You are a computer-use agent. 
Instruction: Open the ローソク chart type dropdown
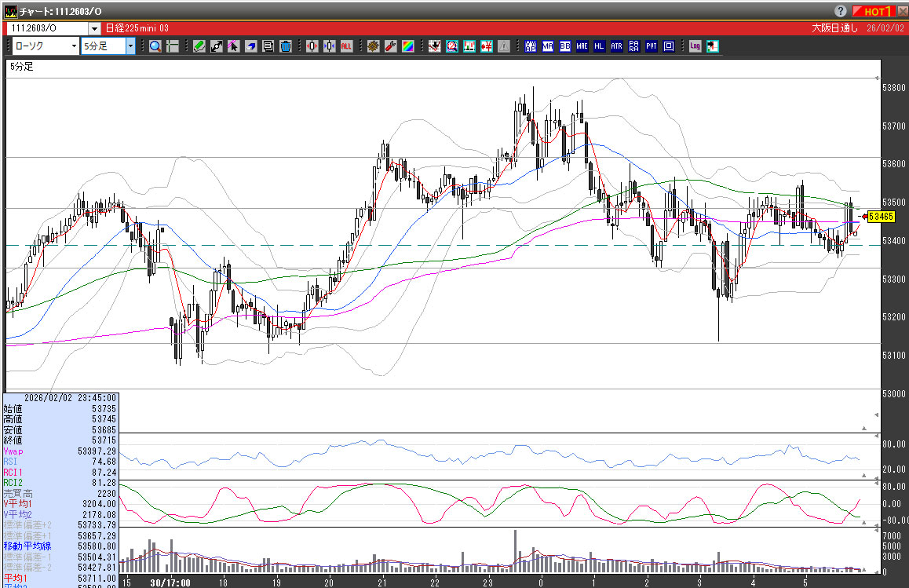tap(74, 46)
